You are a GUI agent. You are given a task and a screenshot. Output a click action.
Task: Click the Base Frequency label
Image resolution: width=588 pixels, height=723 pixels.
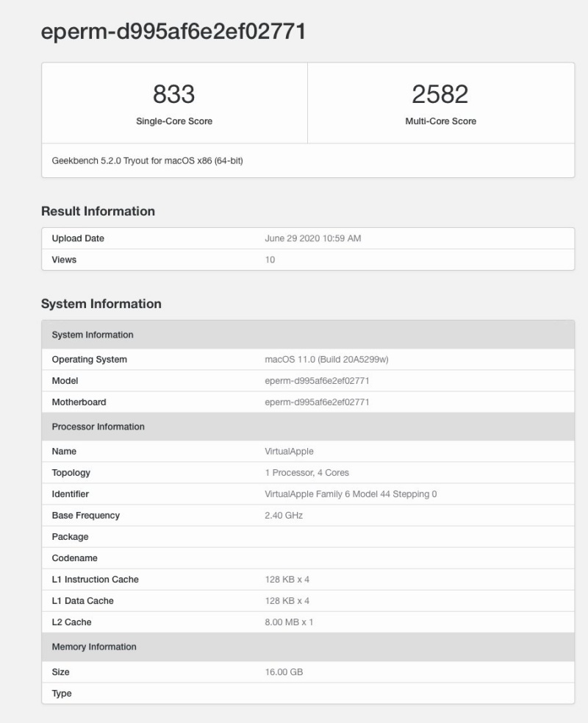coord(86,516)
